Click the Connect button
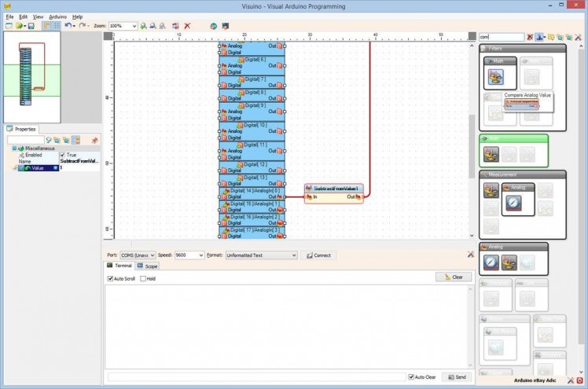Screen dimensions: 588x389 pos(319,255)
